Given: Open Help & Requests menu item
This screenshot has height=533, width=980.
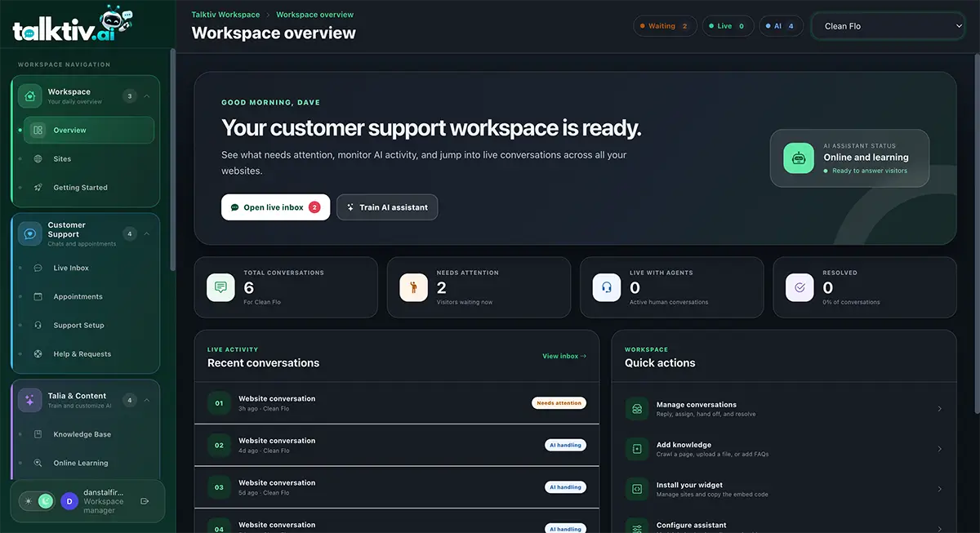Looking at the screenshot, I should (89, 354).
